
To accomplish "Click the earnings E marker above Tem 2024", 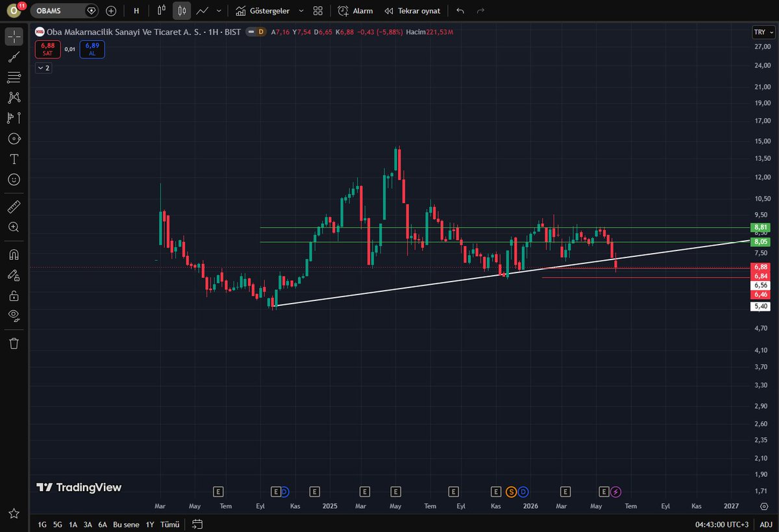I will 218,491.
